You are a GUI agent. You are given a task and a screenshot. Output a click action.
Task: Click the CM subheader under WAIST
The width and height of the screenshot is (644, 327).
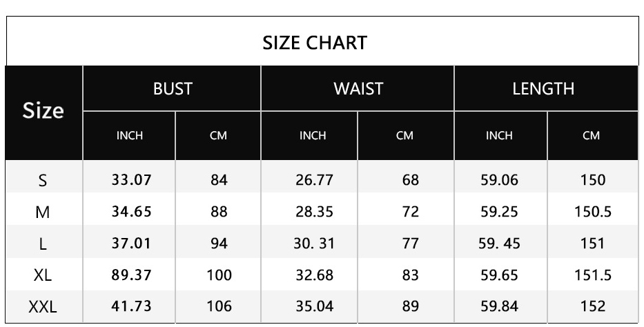coord(404,136)
